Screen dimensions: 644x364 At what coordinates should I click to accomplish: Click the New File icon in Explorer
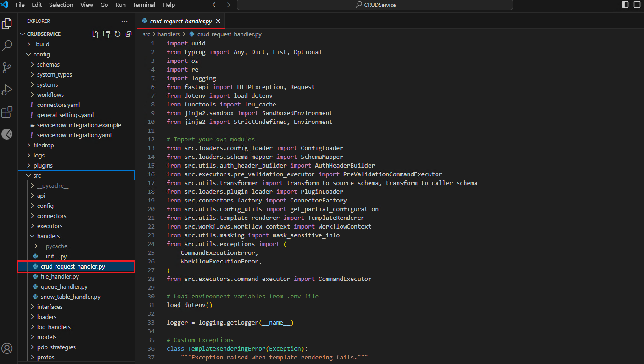95,34
